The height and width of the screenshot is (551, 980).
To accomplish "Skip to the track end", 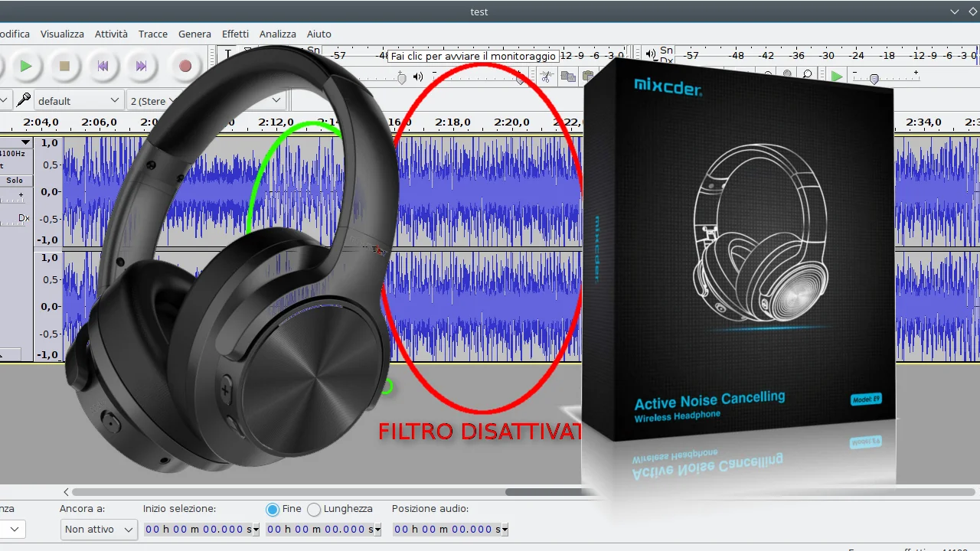I will click(x=142, y=67).
